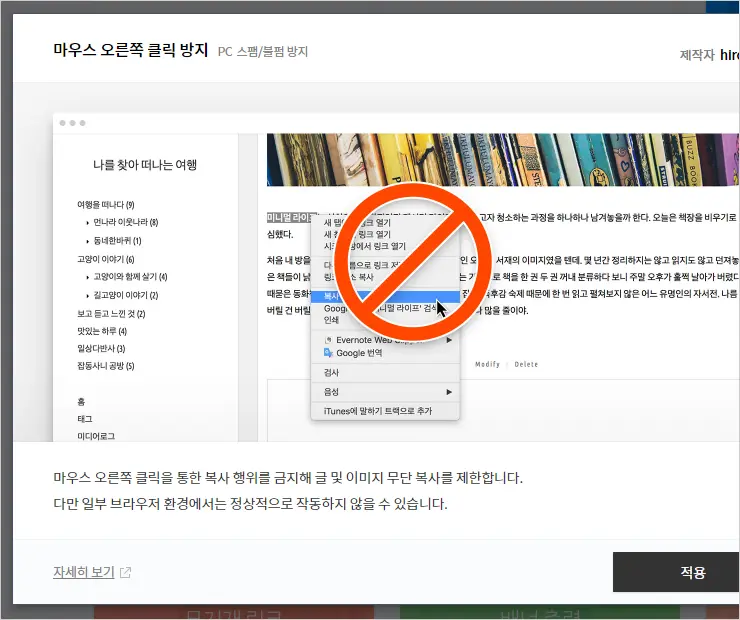Click the 적용 (Apply) button
This screenshot has height=620, width=740.
(692, 572)
